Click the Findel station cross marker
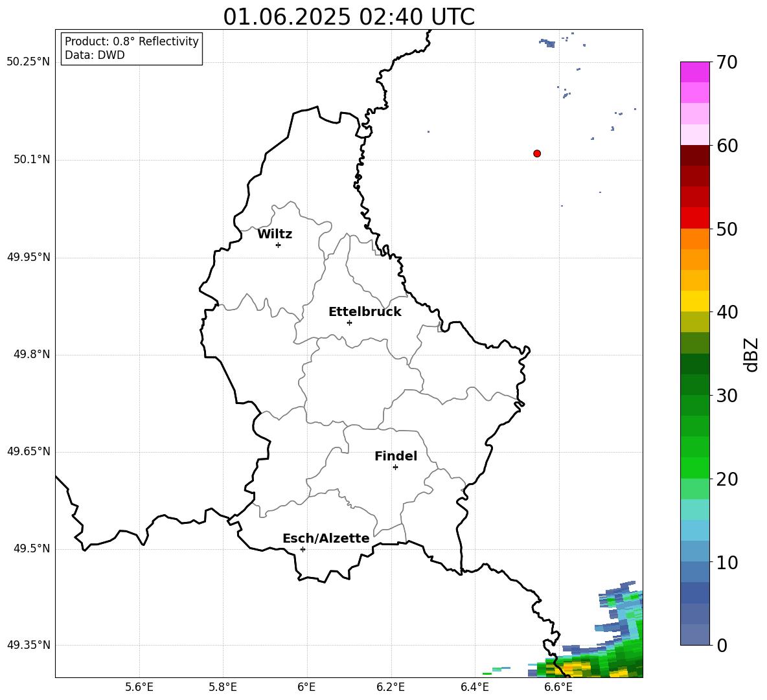The width and height of the screenshot is (767, 700). pos(395,468)
